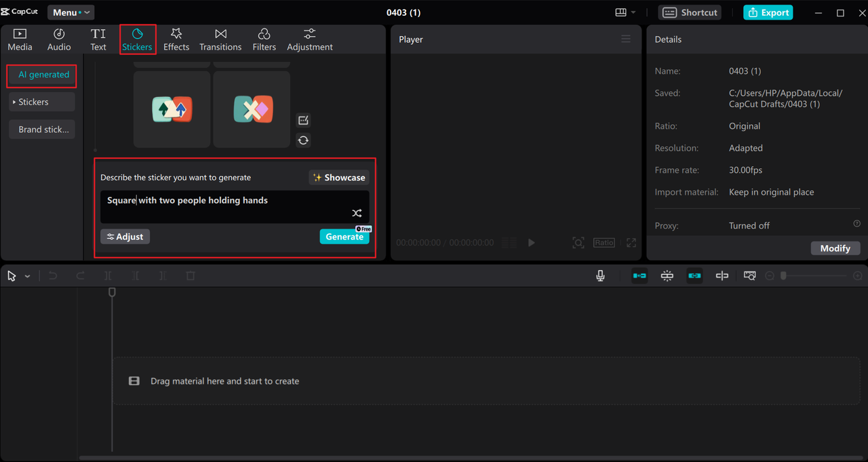Open the cursor tool dropdown arrow

click(27, 276)
